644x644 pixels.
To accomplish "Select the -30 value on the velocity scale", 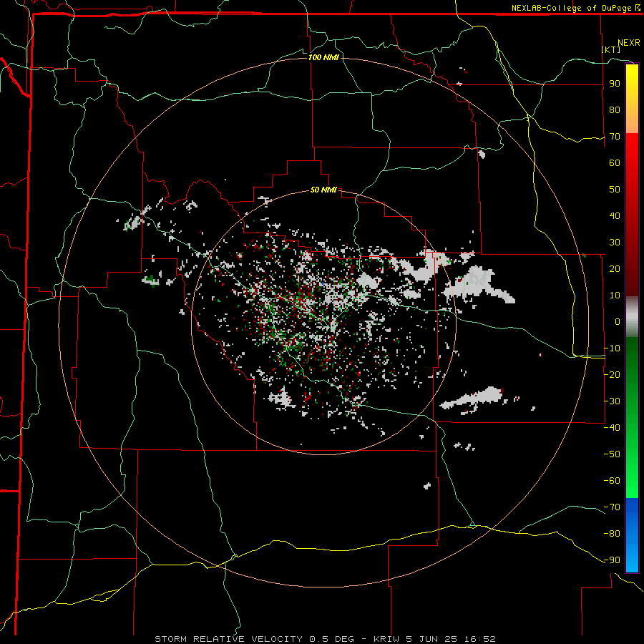I will (612, 401).
